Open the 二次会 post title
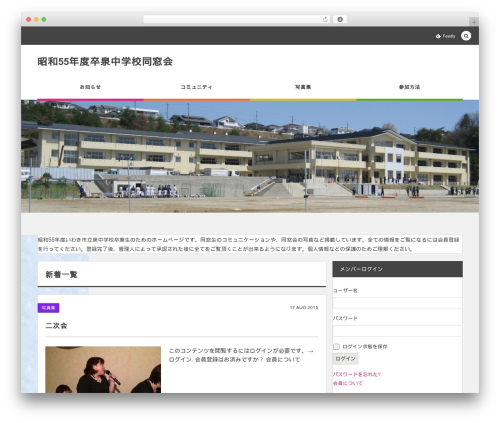500x423 pixels. click(56, 326)
